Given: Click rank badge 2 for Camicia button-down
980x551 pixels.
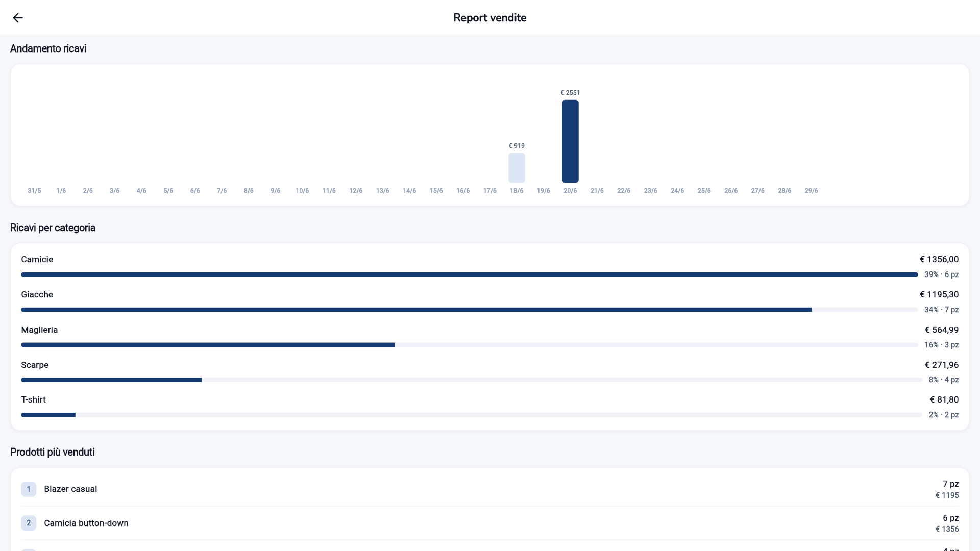Looking at the screenshot, I should click(29, 523).
